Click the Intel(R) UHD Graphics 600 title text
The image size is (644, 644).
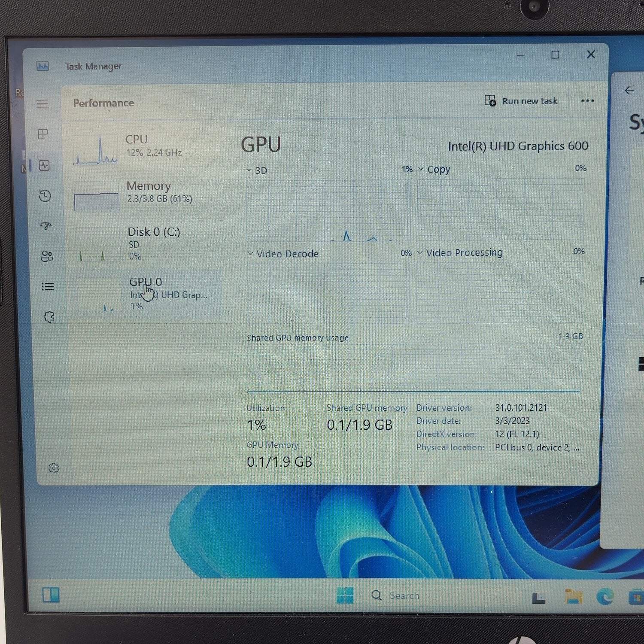(518, 146)
